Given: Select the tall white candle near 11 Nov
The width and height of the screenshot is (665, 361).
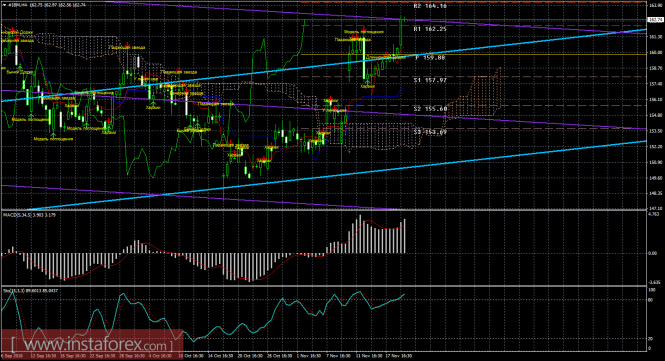Looking at the screenshot, I should (364, 59).
